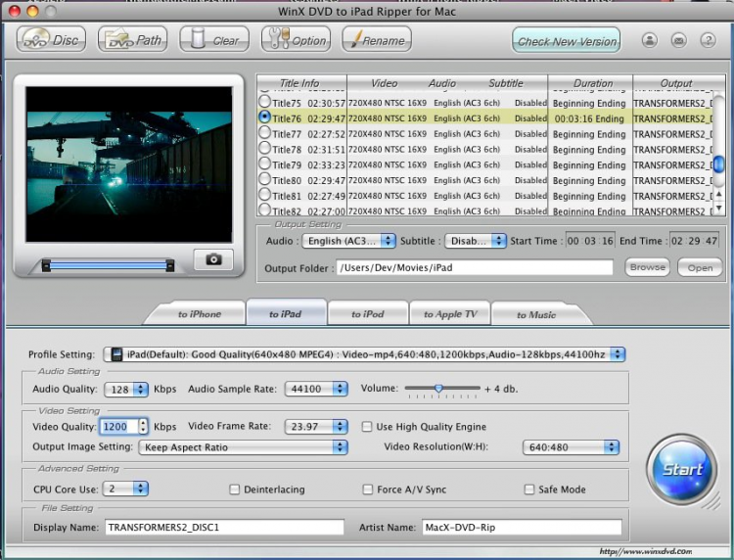The height and width of the screenshot is (560, 734).
Task: Click the email envelope icon
Action: [678, 40]
